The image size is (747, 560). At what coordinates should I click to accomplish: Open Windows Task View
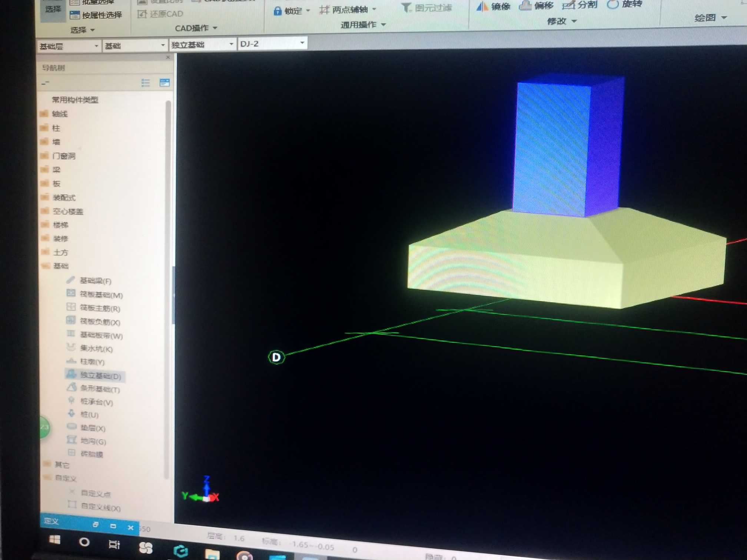(114, 544)
